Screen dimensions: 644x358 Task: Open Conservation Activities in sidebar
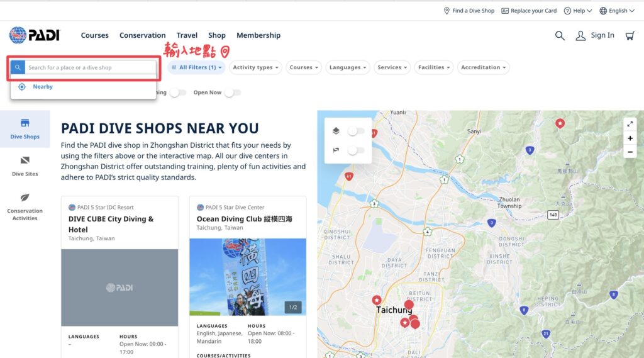(x=25, y=206)
